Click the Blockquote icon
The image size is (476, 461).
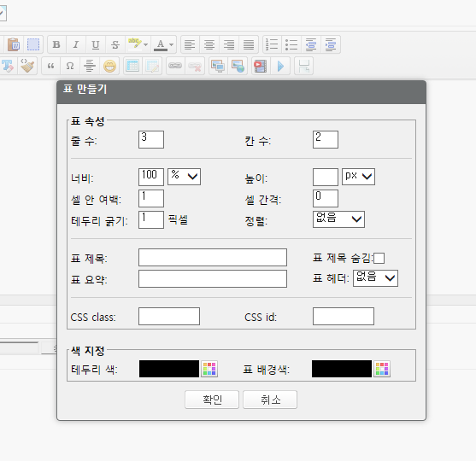click(50, 66)
